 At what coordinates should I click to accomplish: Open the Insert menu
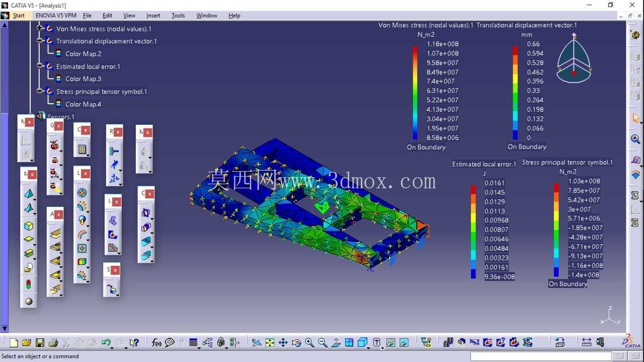pos(153,16)
